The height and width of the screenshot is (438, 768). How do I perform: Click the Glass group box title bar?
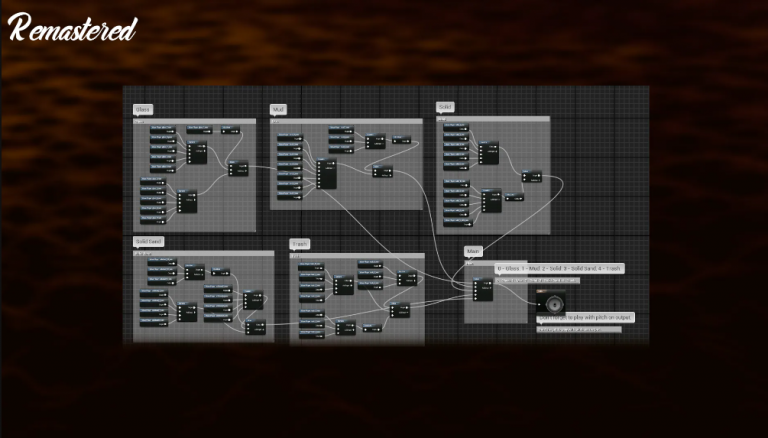click(194, 121)
